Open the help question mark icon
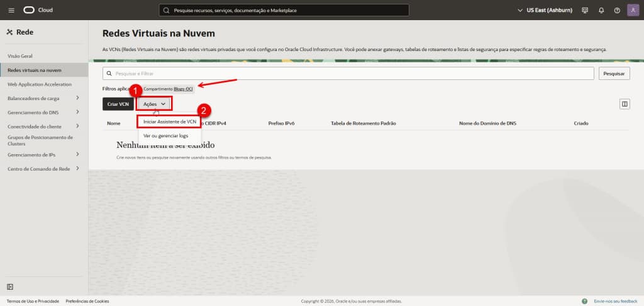Viewport: 644px width, 306px height. coord(617,10)
